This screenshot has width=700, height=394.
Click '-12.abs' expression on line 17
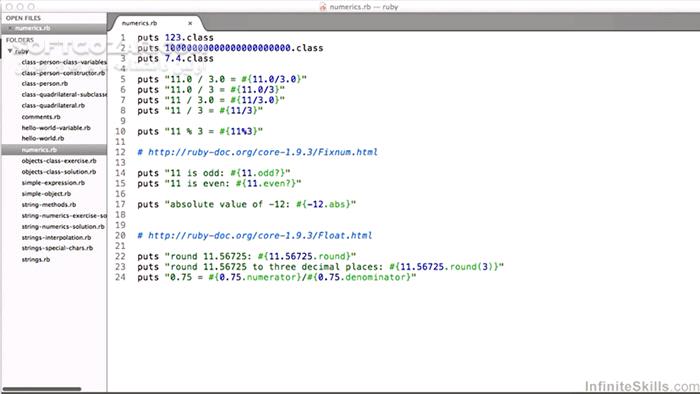pos(326,204)
